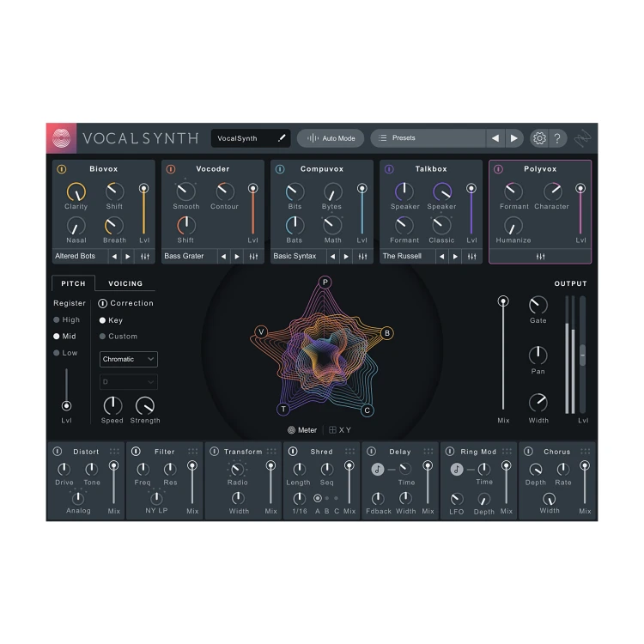Toggle the Vocoder module power button
This screenshot has height=644, width=644.
(x=171, y=169)
